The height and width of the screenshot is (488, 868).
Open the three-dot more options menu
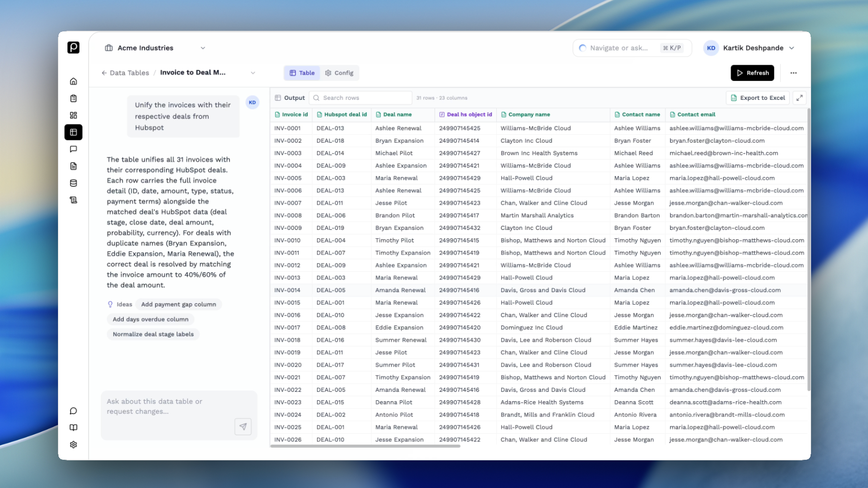pos(793,73)
